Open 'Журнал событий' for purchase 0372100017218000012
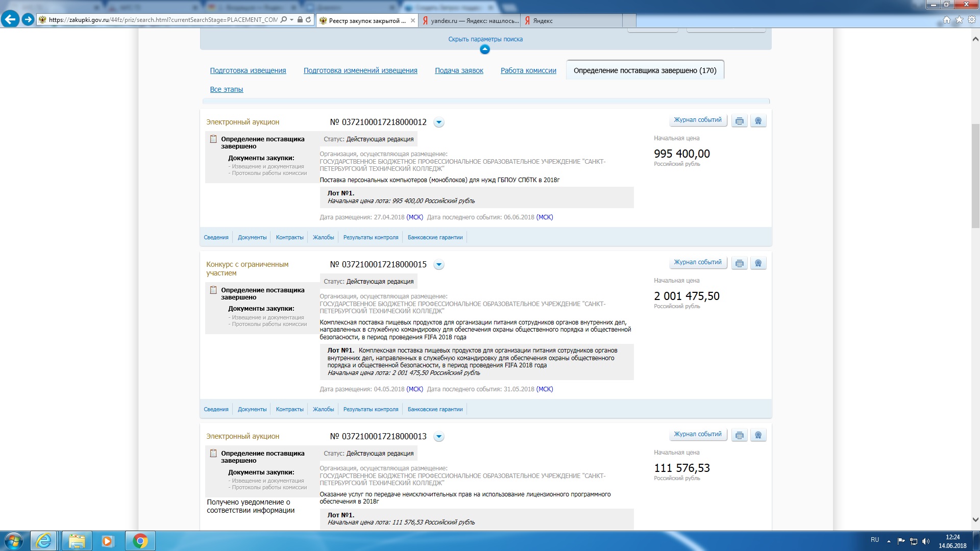Viewport: 980px width, 551px height. (x=698, y=120)
